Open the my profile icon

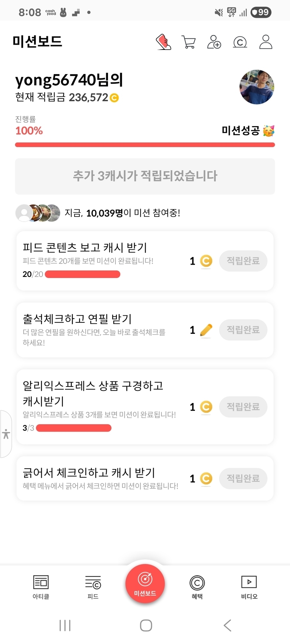266,42
